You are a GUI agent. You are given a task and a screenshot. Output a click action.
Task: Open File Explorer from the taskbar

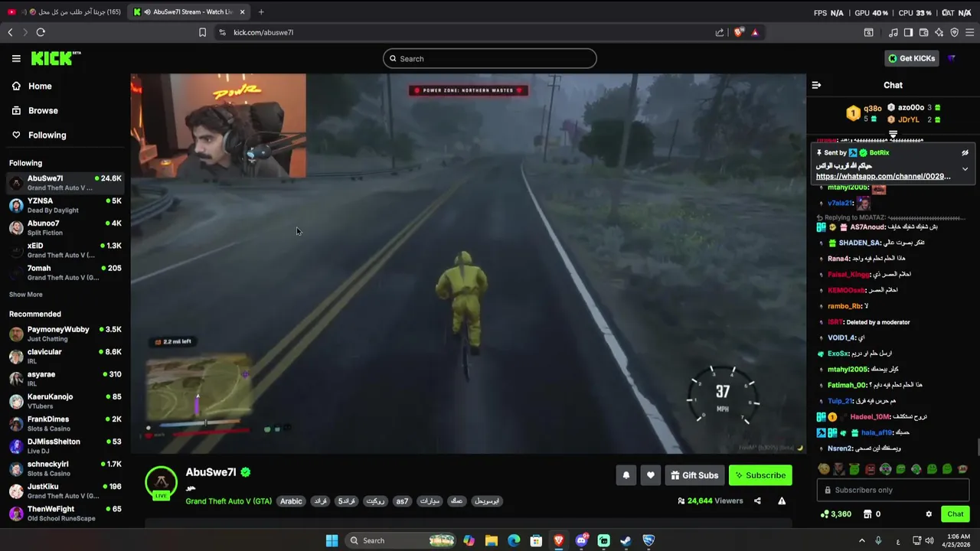pyautogui.click(x=492, y=540)
